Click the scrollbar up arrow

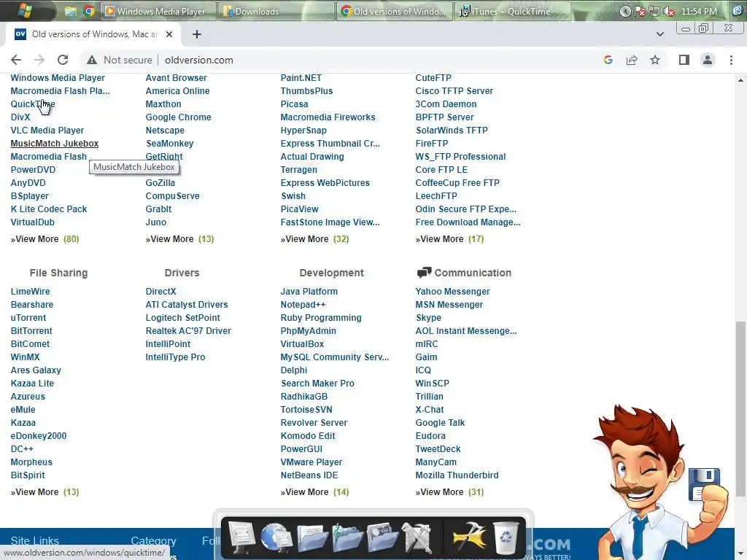coord(740,80)
